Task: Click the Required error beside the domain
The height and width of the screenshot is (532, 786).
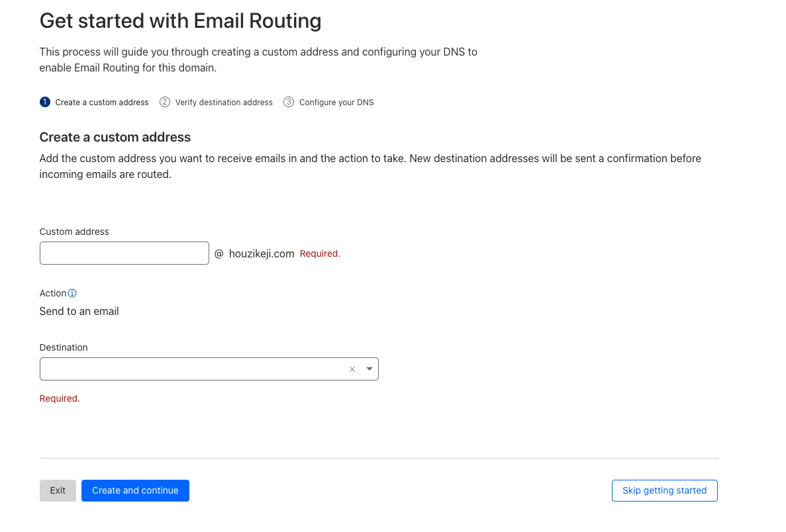Action: coord(320,253)
